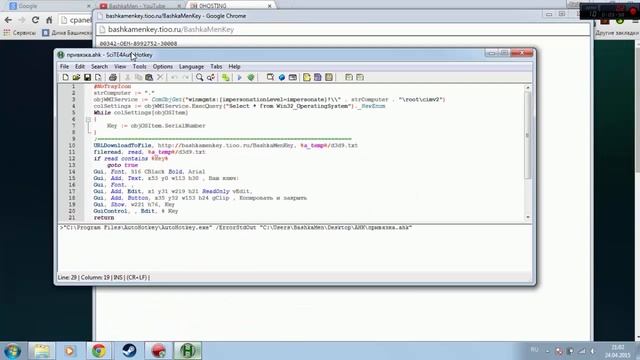Click the Chrome reload button

[x=36, y=20]
